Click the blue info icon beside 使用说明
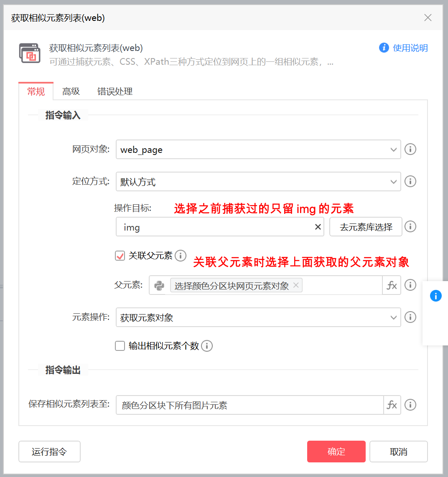Viewport: 448px width, 477px height. click(384, 48)
